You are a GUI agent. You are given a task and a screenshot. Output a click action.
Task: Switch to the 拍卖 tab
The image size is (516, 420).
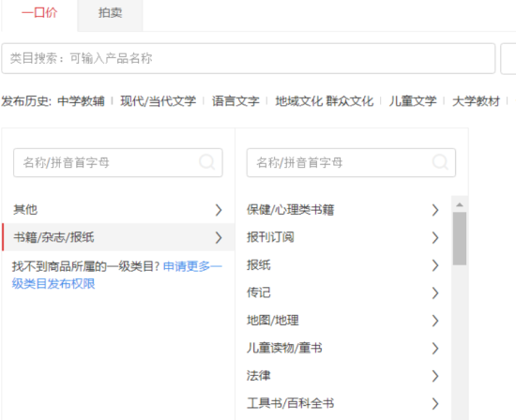pos(111,13)
